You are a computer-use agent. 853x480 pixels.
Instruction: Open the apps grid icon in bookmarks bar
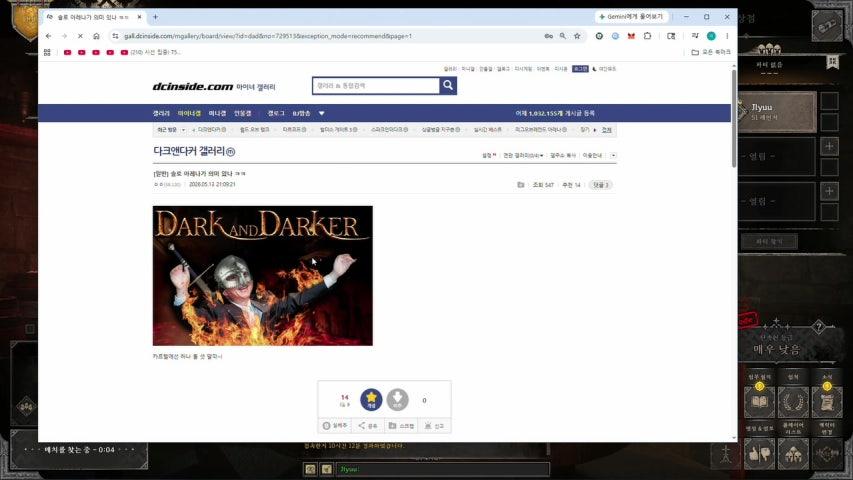tap(47, 52)
